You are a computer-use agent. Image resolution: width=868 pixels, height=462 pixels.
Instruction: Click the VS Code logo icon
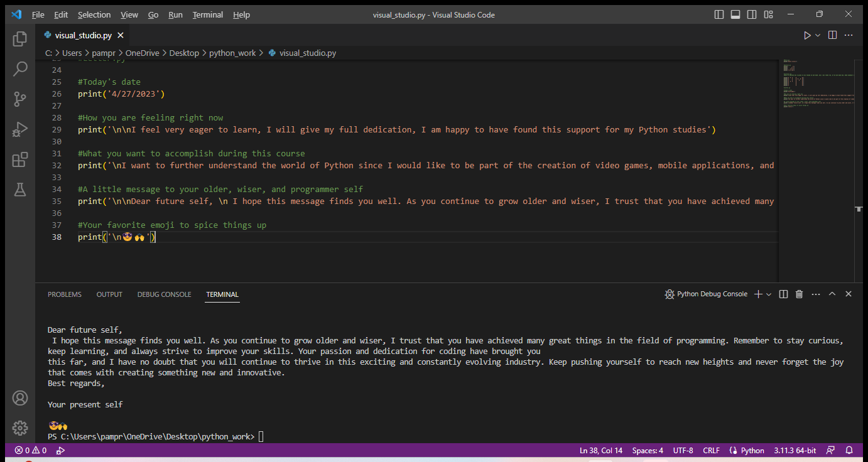(16, 14)
